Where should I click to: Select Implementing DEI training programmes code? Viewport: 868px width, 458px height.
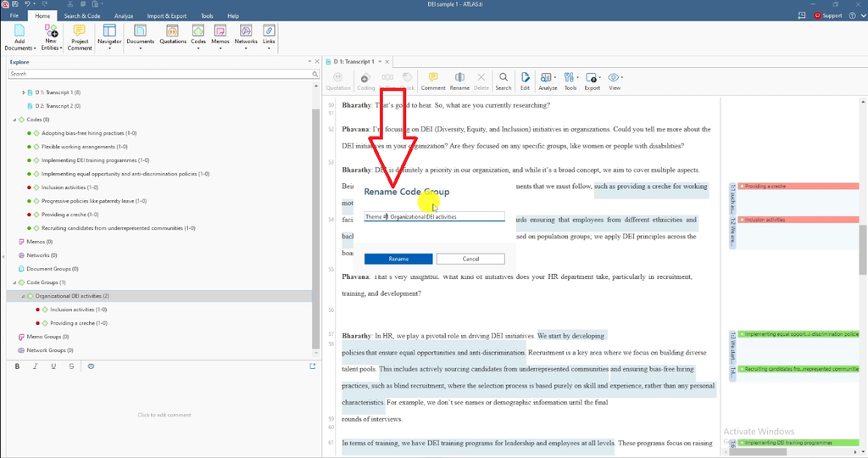[95, 160]
